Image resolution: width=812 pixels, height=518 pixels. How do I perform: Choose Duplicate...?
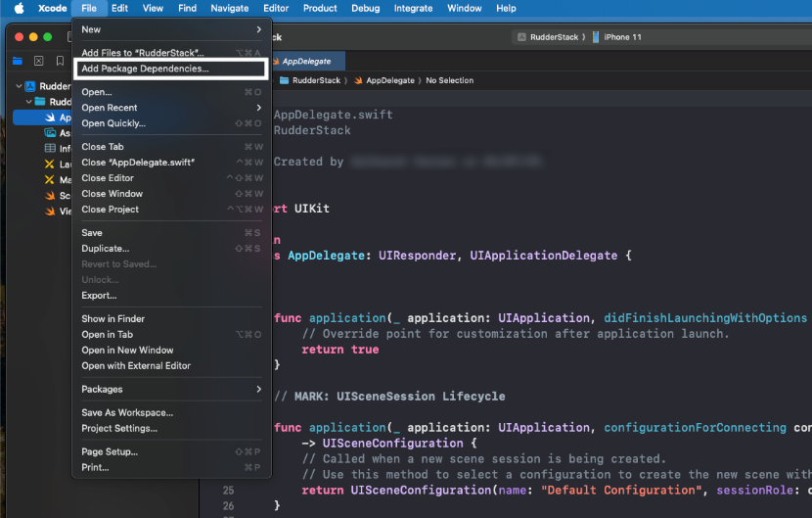pyautogui.click(x=171, y=249)
